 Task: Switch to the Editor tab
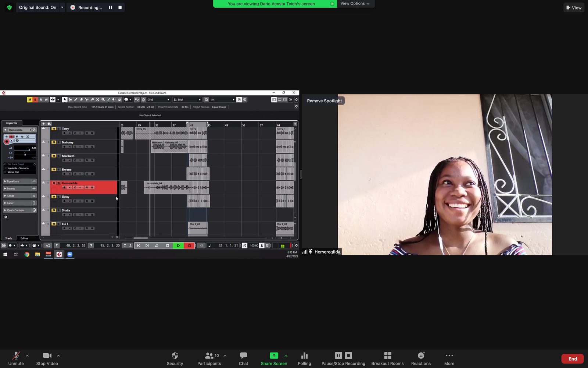24,238
